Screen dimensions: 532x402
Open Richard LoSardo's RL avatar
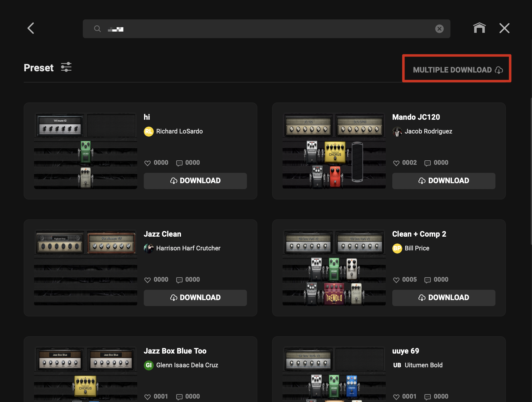(x=148, y=131)
